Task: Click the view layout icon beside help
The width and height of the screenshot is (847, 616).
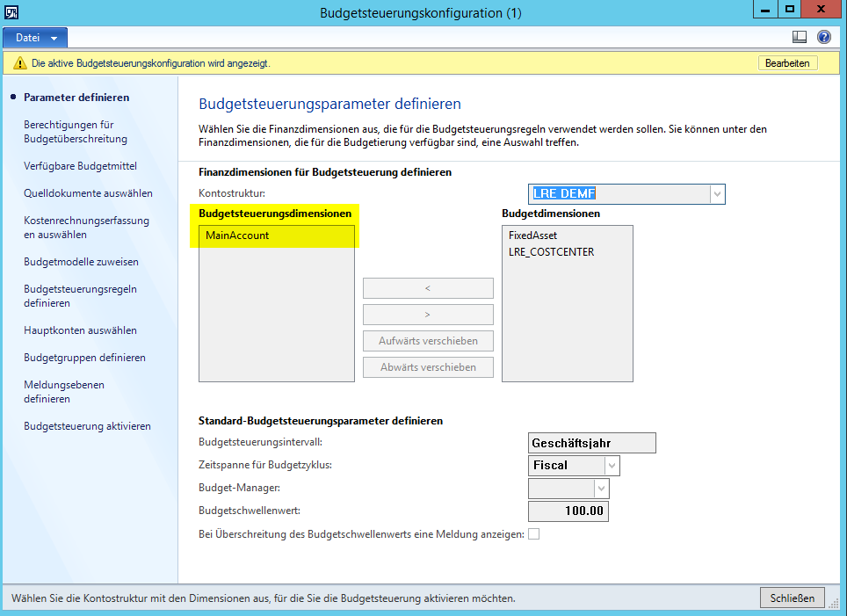Action: tap(800, 37)
